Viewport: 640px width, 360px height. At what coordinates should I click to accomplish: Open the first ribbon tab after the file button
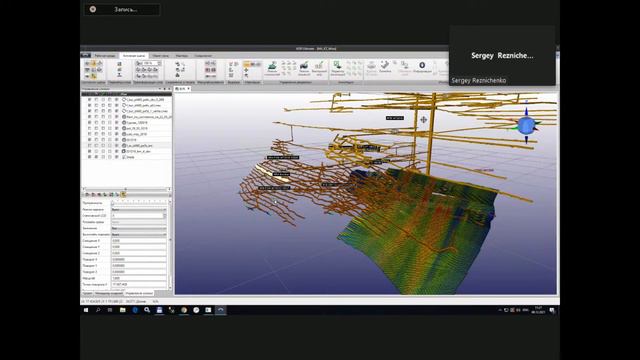[105, 56]
